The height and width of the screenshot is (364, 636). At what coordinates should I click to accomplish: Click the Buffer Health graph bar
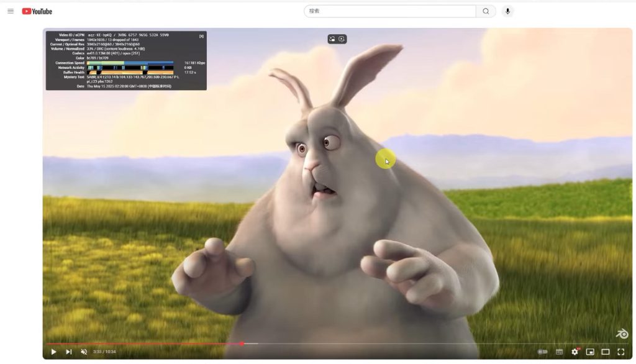coord(130,72)
